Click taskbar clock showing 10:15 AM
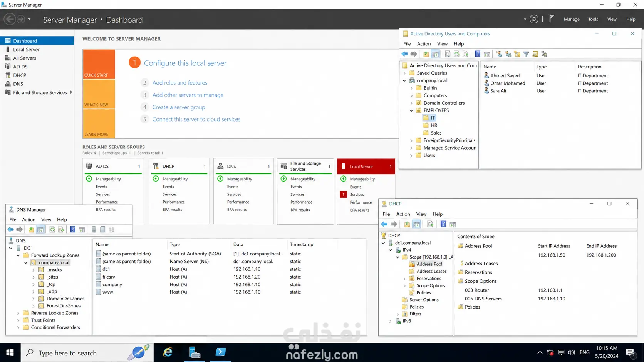This screenshot has width=644, height=362. click(x=607, y=348)
